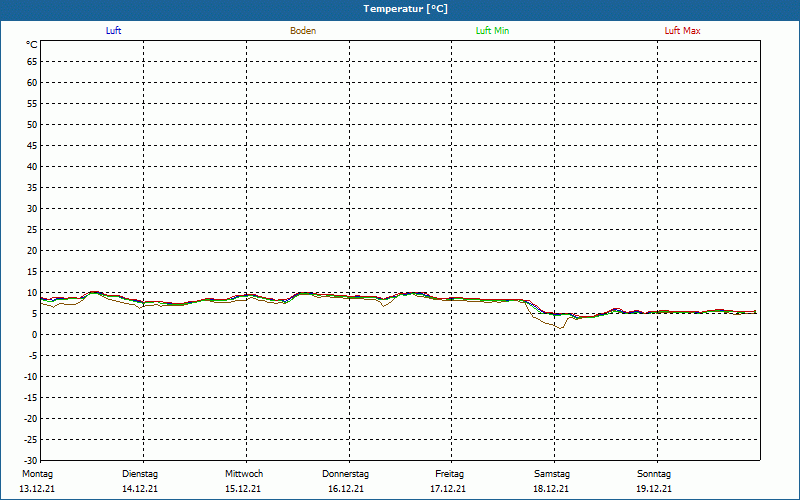The image size is (800, 500).
Task: Click the -15 y-axis value
Action: pyautogui.click(x=31, y=397)
